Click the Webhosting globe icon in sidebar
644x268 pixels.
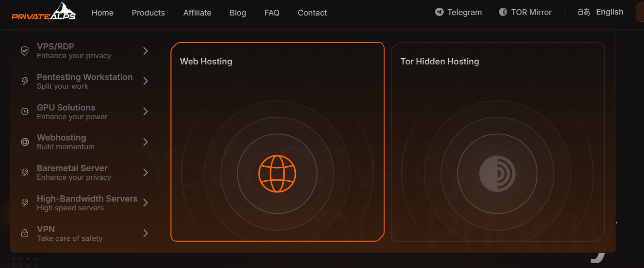point(25,142)
